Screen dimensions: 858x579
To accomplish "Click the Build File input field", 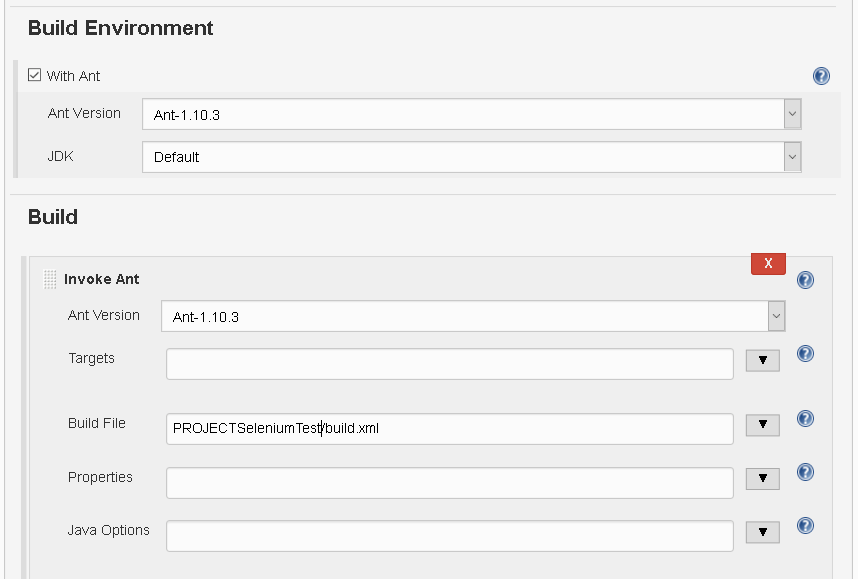I will (x=449, y=429).
